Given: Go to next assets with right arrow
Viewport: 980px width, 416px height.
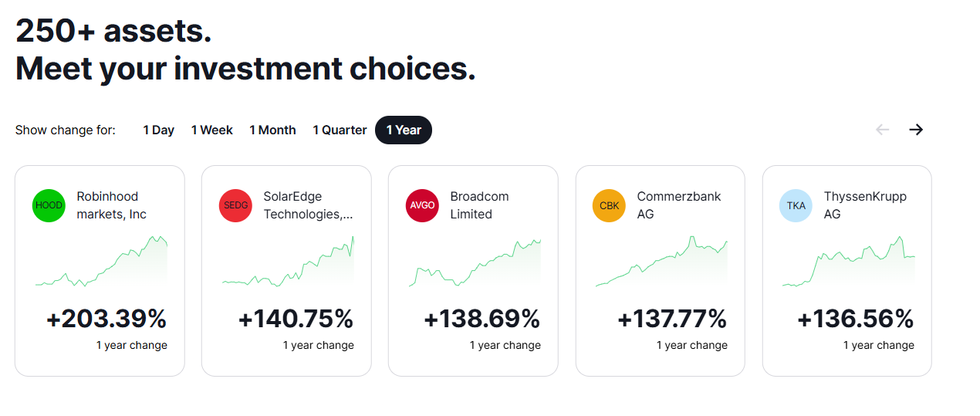Looking at the screenshot, I should pyautogui.click(x=916, y=130).
